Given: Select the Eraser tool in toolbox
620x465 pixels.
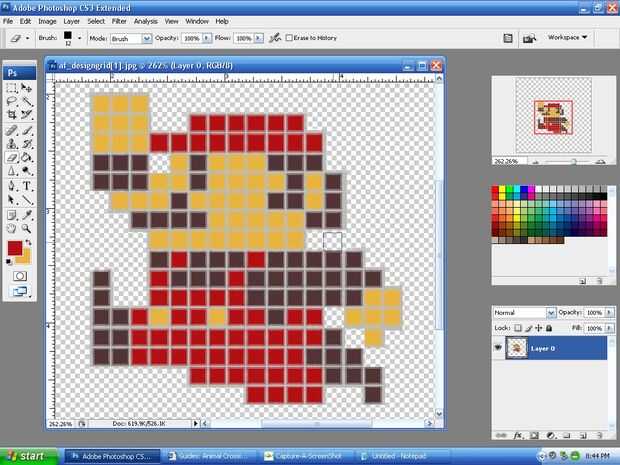Looking at the screenshot, I should [12, 157].
